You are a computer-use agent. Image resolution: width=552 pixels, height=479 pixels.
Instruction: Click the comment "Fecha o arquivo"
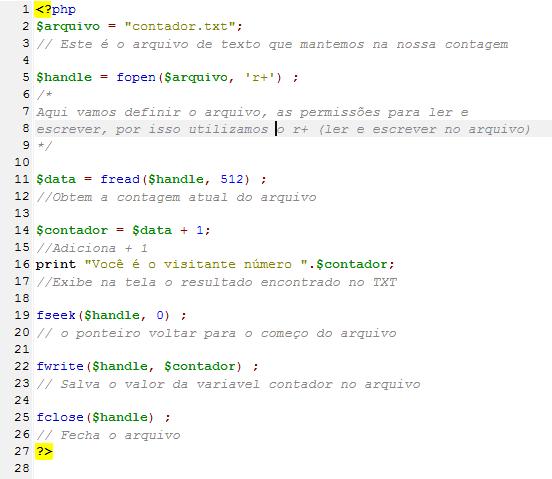tap(120, 435)
